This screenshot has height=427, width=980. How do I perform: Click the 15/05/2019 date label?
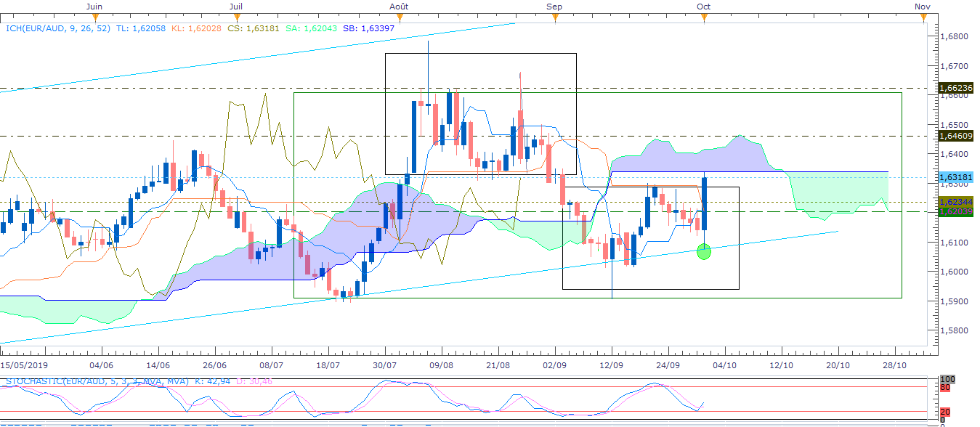24,365
